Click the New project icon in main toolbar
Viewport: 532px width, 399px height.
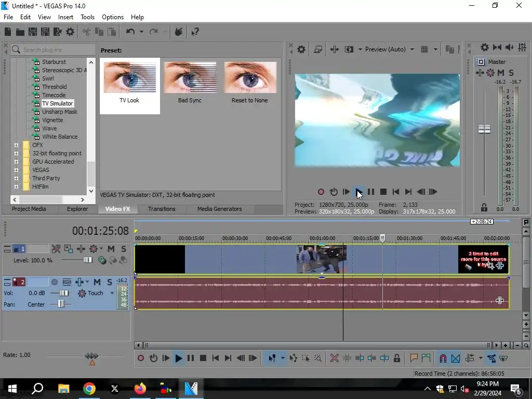click(8, 32)
